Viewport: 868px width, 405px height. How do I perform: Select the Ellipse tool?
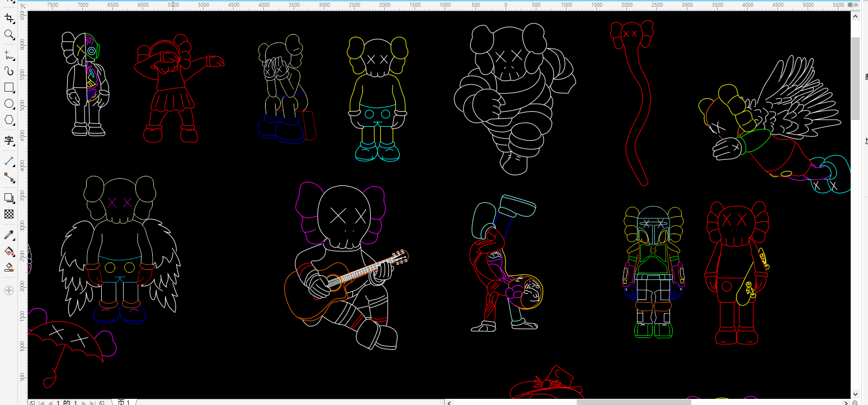pos(9,104)
